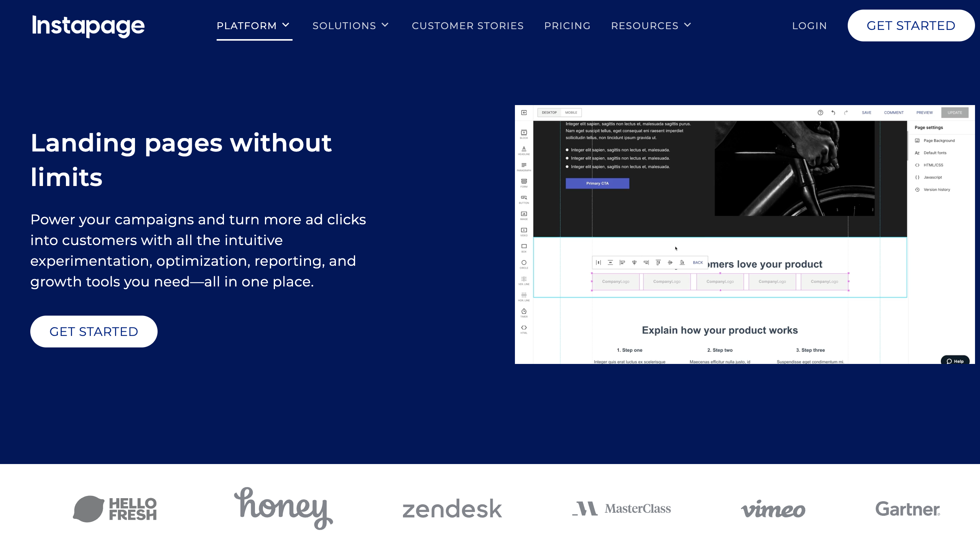
Task: Enable the Primary CTA button element
Action: pos(598,183)
